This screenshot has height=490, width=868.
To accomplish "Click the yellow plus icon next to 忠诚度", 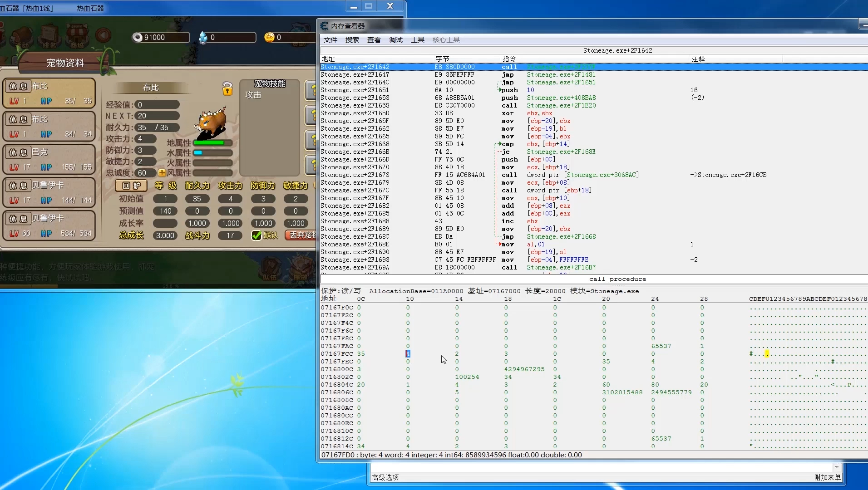I will [x=162, y=173].
